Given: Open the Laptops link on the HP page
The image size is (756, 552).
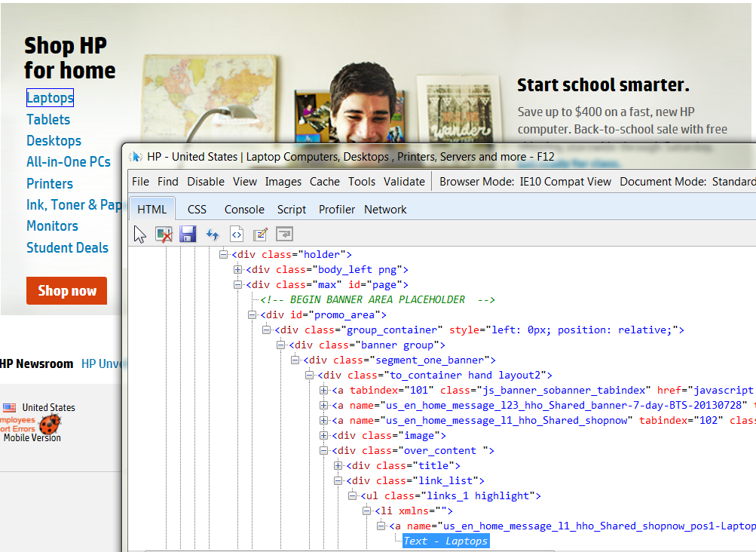Looking at the screenshot, I should (50, 97).
